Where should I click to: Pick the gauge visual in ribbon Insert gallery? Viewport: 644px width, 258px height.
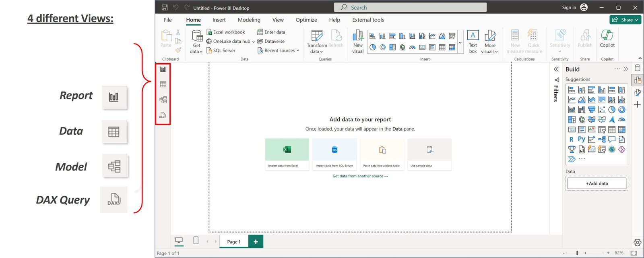(x=412, y=47)
